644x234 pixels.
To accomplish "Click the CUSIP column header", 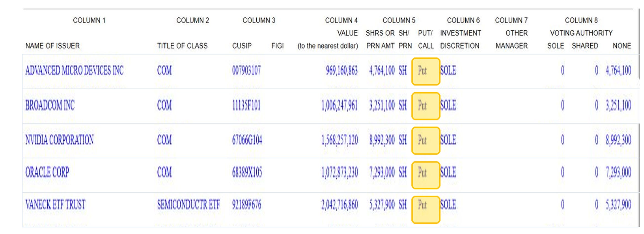I will [x=242, y=46].
